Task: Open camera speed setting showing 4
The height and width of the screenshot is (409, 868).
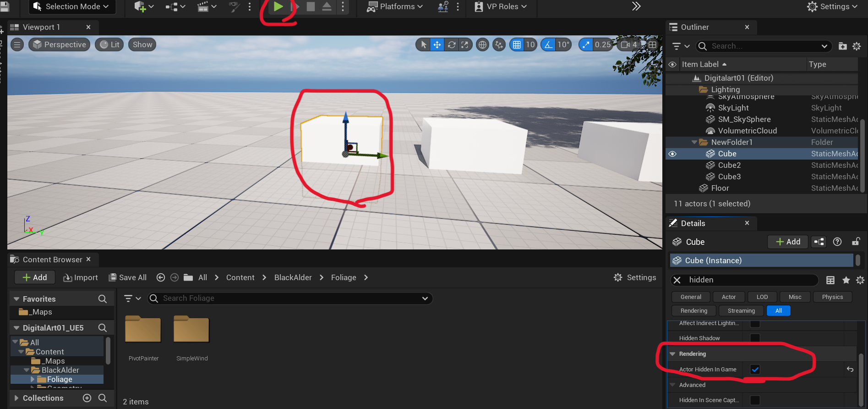Action: 629,44
